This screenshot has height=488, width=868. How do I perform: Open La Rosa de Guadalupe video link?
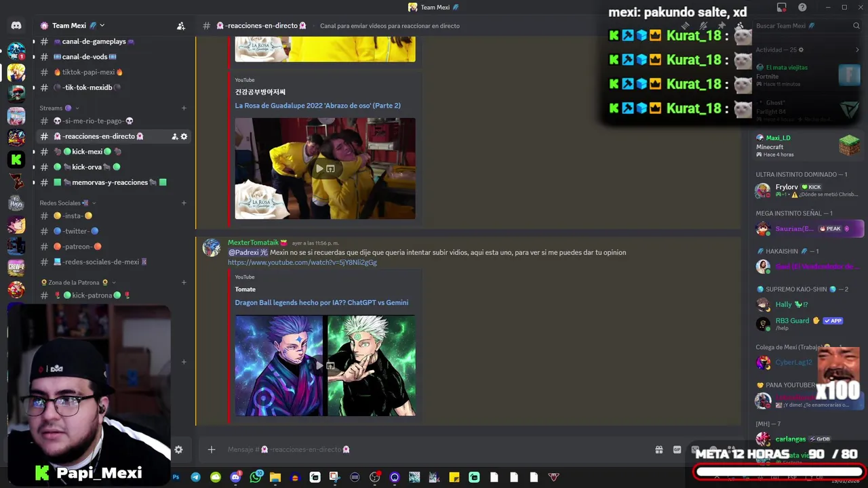pos(318,106)
